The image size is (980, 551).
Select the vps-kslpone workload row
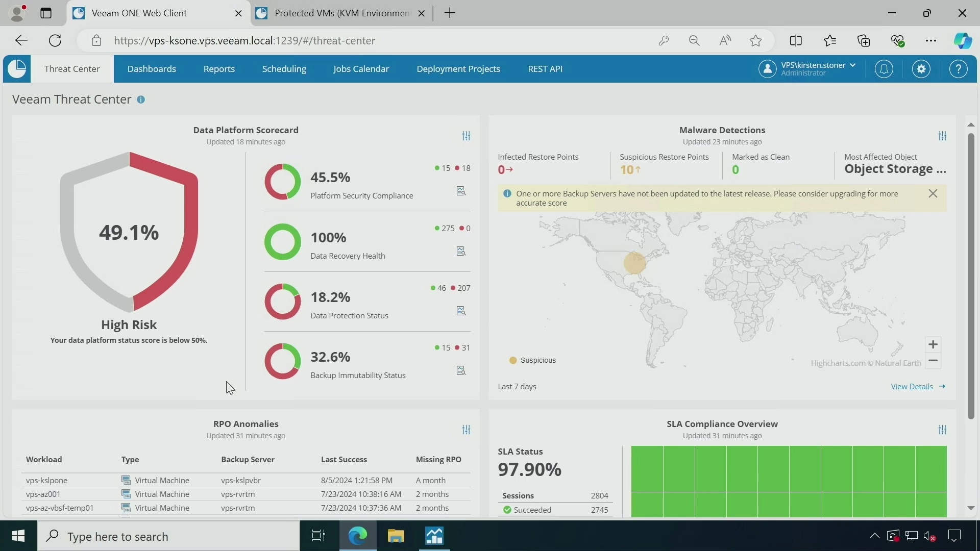tap(246, 481)
